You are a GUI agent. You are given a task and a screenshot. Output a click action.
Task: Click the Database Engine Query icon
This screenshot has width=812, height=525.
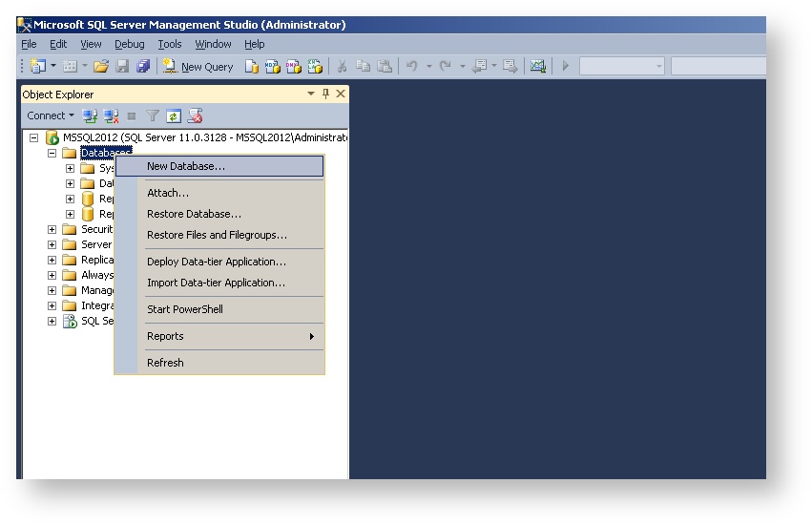pos(252,67)
